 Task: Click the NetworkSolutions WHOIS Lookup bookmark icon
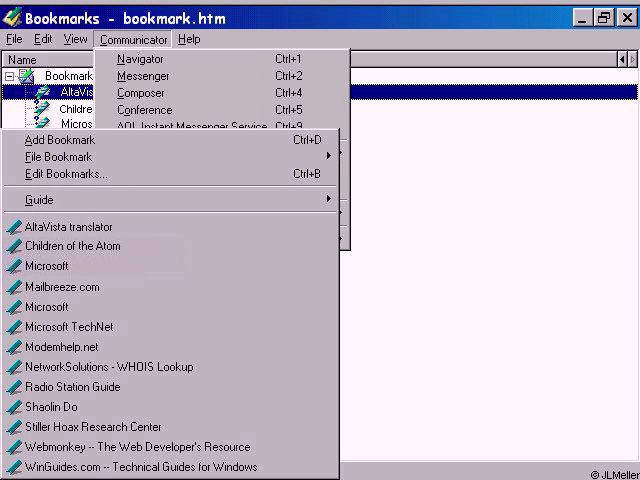(x=14, y=367)
